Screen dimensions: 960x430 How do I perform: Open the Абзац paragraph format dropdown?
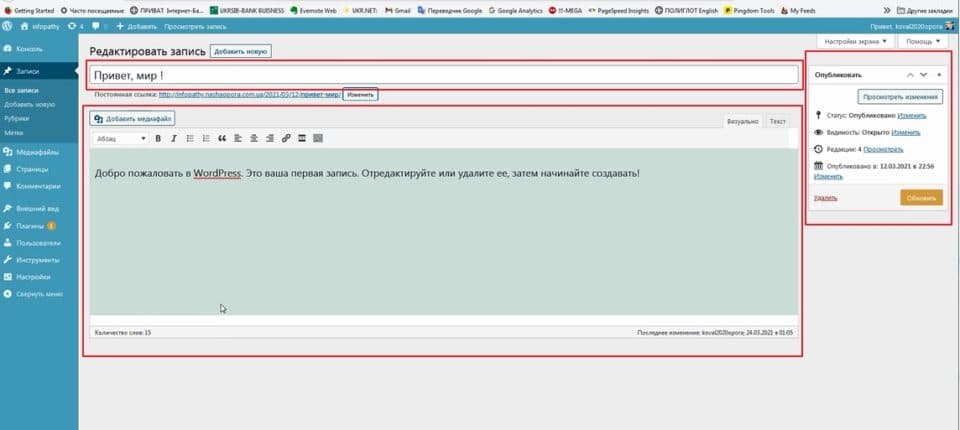tap(121, 138)
